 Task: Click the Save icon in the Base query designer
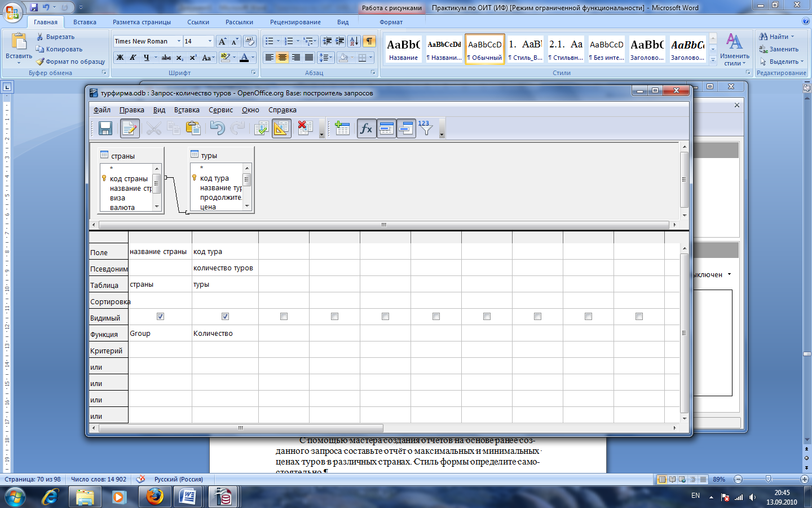105,128
